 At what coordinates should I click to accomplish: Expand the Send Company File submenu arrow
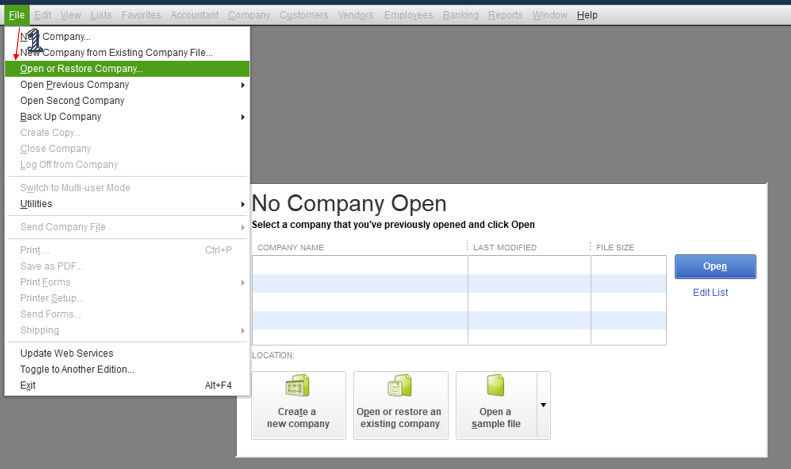[x=243, y=227]
